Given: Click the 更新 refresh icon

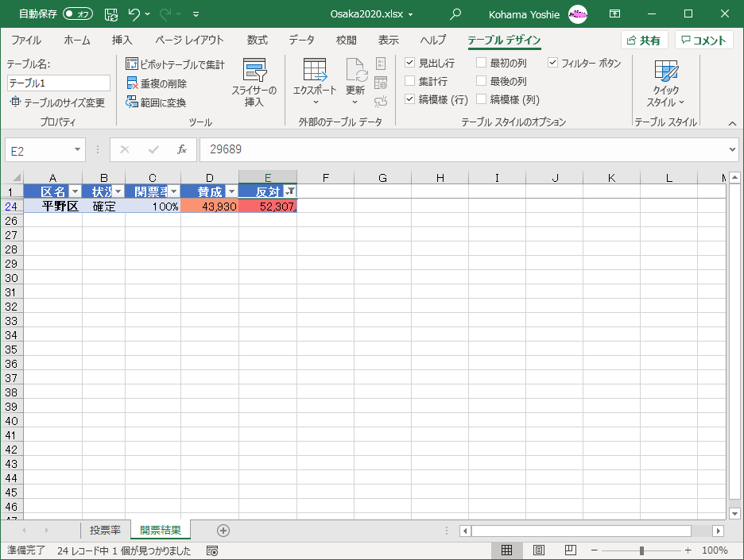Looking at the screenshot, I should pyautogui.click(x=355, y=70).
